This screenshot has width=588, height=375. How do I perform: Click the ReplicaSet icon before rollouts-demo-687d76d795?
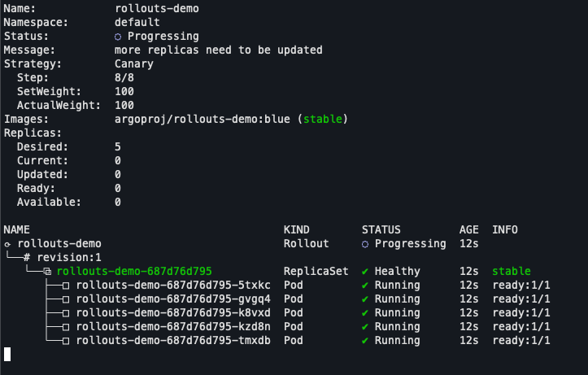point(47,272)
